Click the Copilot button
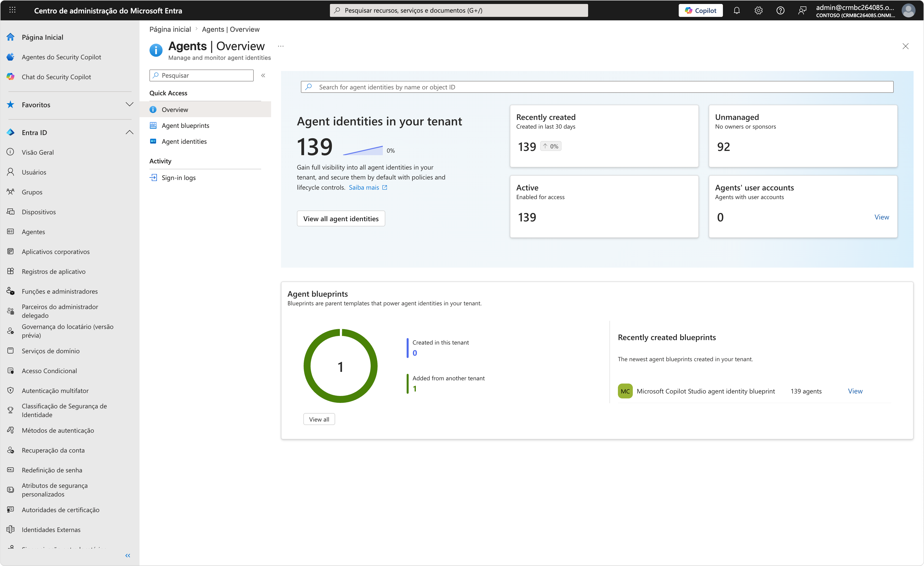 point(701,10)
